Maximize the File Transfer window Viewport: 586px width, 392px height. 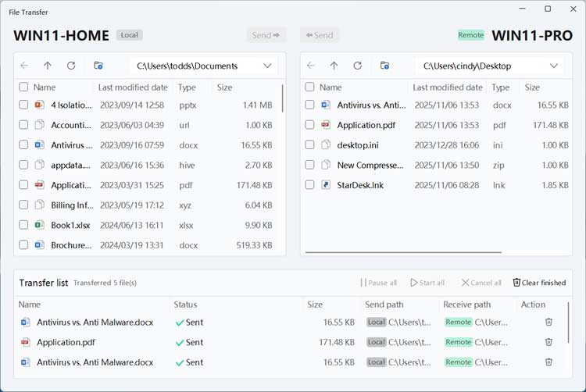pos(548,9)
